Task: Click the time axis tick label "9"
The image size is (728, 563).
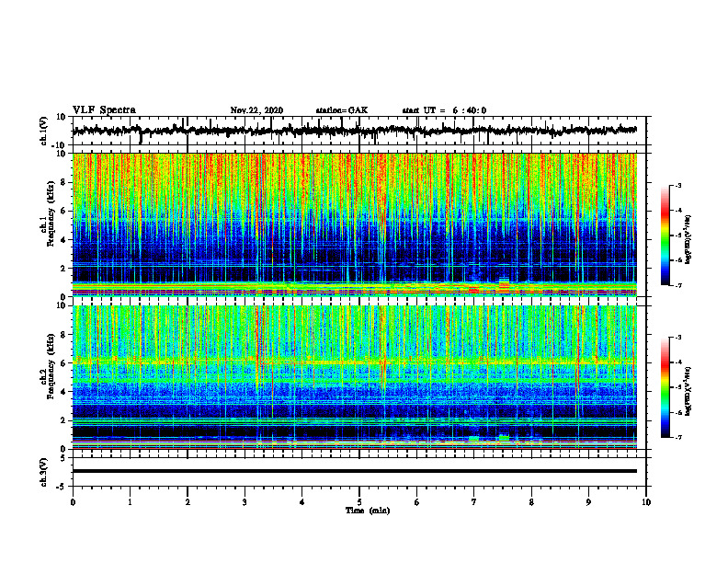Action: click(x=588, y=502)
